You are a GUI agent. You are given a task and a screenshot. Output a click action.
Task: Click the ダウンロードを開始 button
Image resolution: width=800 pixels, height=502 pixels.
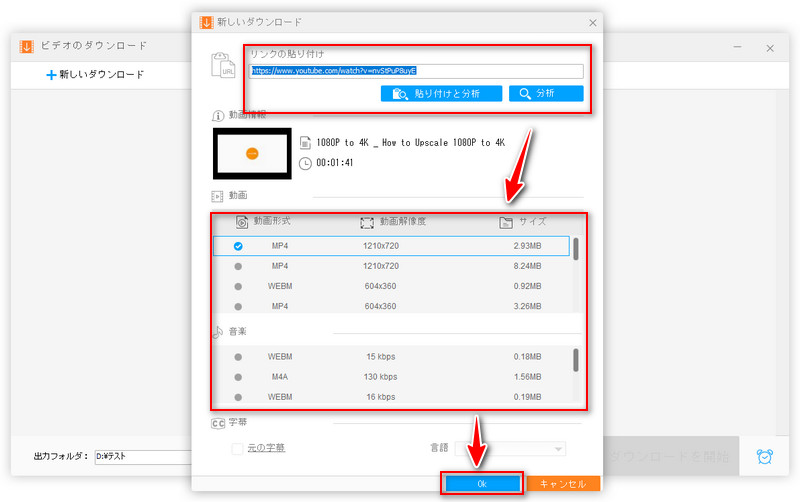(x=670, y=456)
